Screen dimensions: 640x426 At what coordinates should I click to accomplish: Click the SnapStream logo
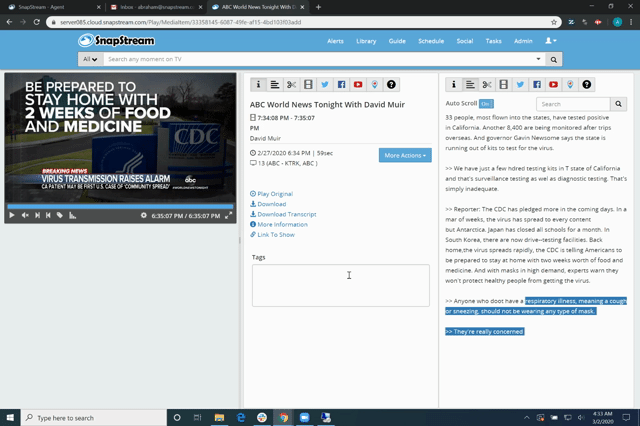(x=117, y=40)
